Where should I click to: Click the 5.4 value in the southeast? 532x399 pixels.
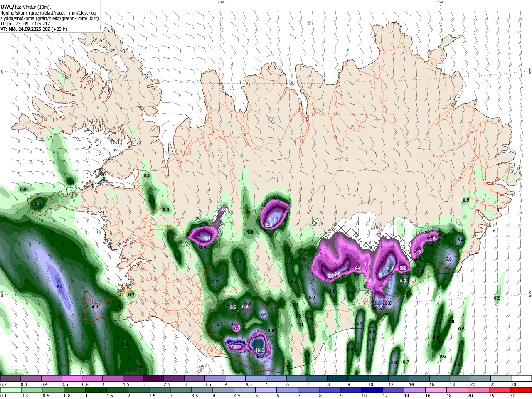click(x=460, y=240)
